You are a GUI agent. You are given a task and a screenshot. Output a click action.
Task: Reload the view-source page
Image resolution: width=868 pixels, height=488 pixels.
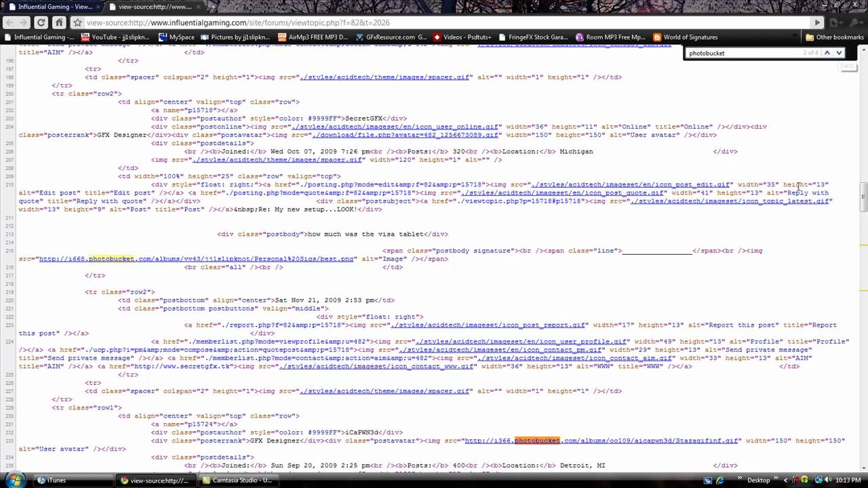(x=41, y=22)
